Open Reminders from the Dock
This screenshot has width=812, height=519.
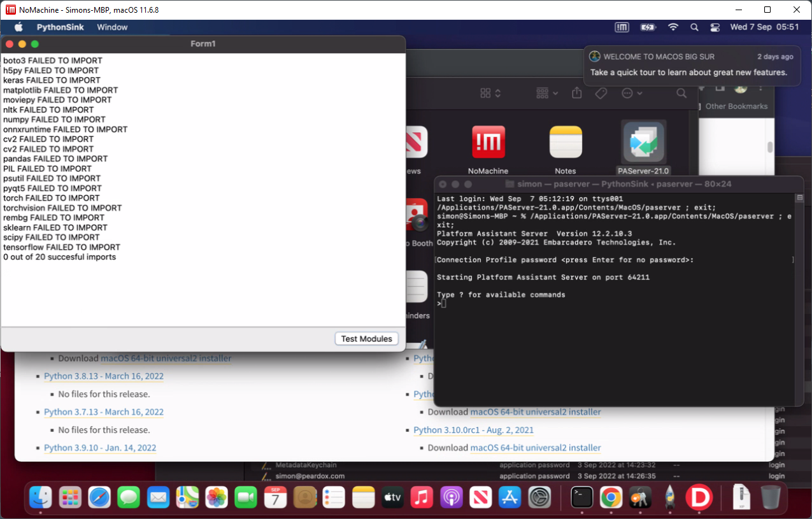[334, 497]
